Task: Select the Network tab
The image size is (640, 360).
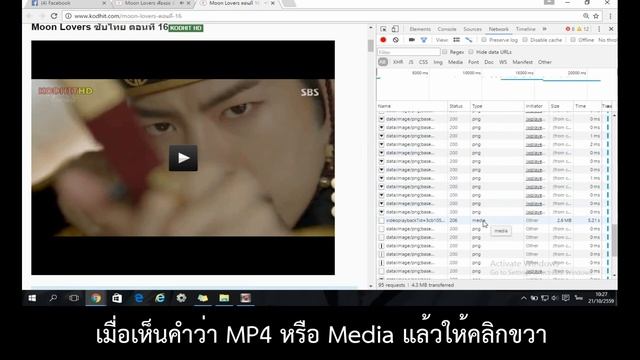Action: tap(499, 29)
